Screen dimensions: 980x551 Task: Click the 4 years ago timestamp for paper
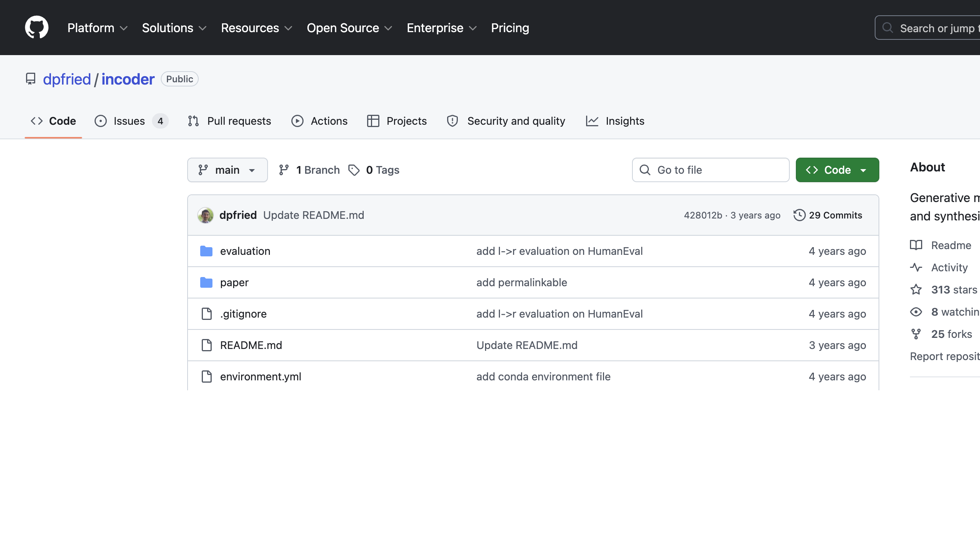[837, 282]
